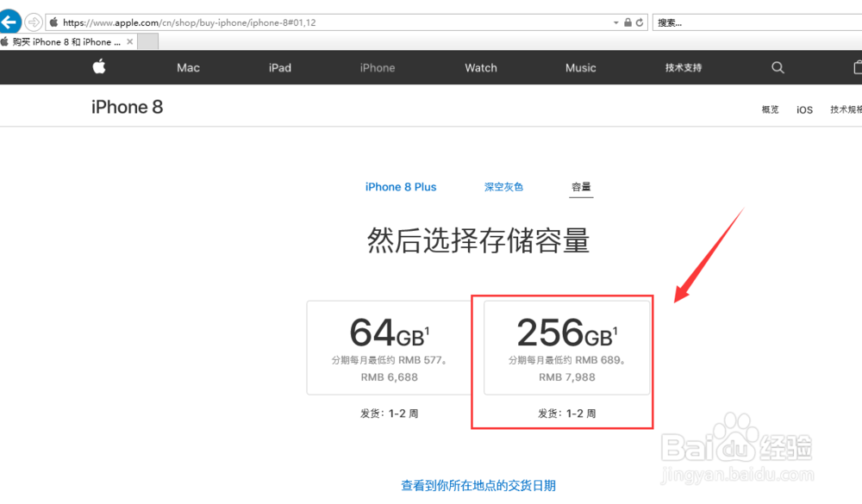Open the 技术规格 link
Screen dimensions: 862x504
[846, 109]
